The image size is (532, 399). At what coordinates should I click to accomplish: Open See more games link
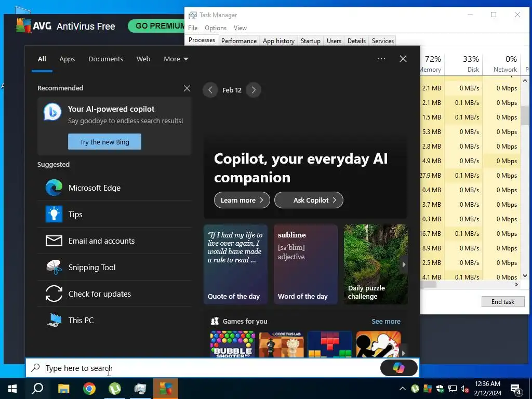(x=386, y=321)
